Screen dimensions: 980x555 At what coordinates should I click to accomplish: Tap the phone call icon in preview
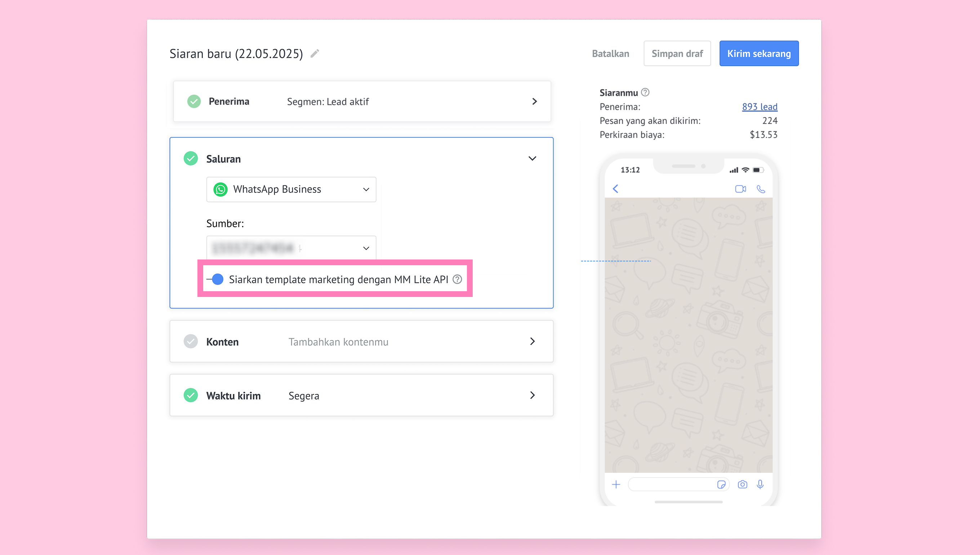(761, 189)
